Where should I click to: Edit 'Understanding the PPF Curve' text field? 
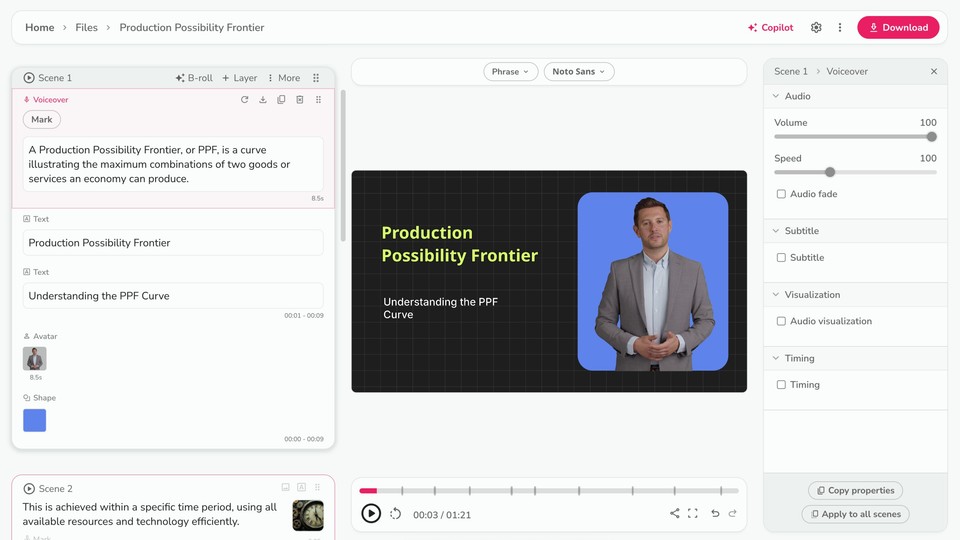pos(173,296)
